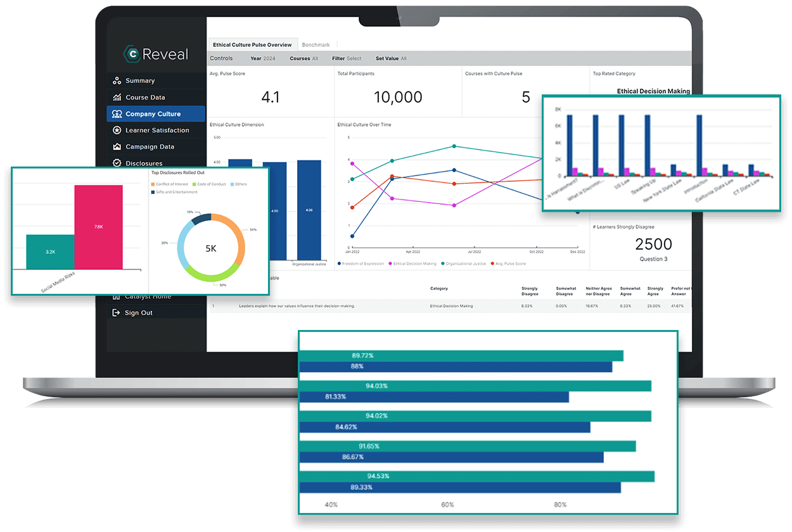Click the Reveal logo at the top
The image size is (792, 532).
click(x=155, y=54)
